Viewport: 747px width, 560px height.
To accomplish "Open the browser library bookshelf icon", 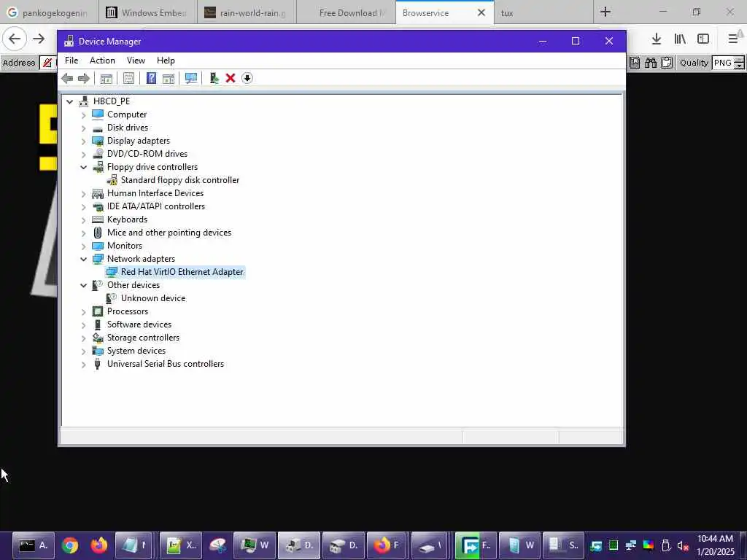I will click(x=680, y=39).
